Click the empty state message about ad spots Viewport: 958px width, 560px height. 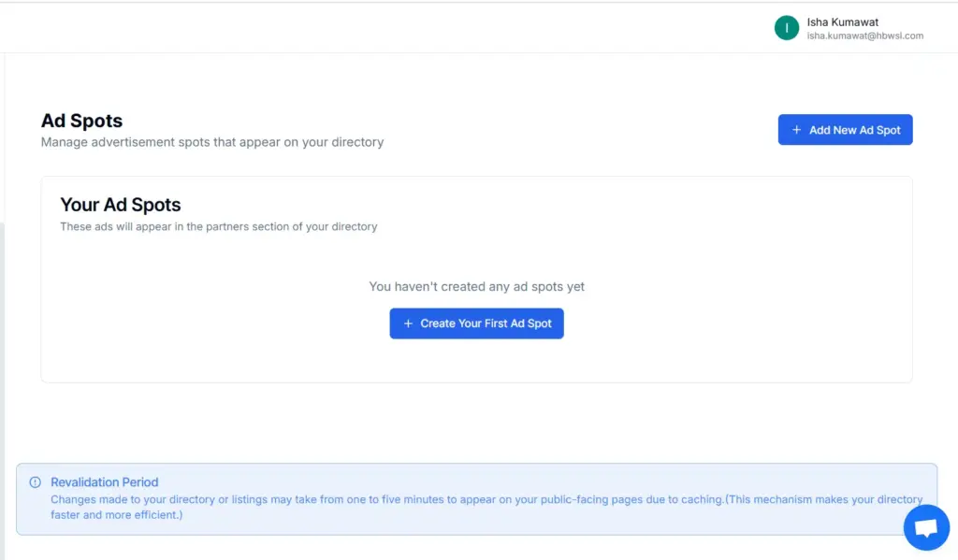click(x=477, y=286)
